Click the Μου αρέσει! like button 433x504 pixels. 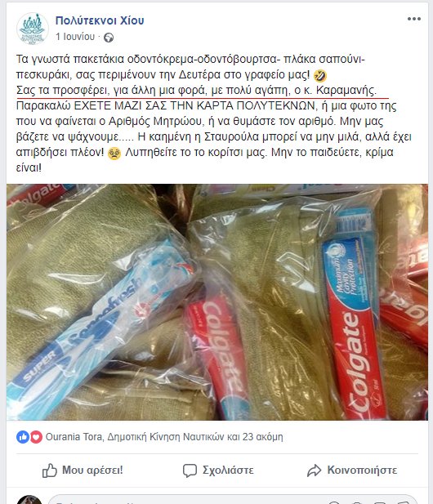pyautogui.click(x=83, y=471)
